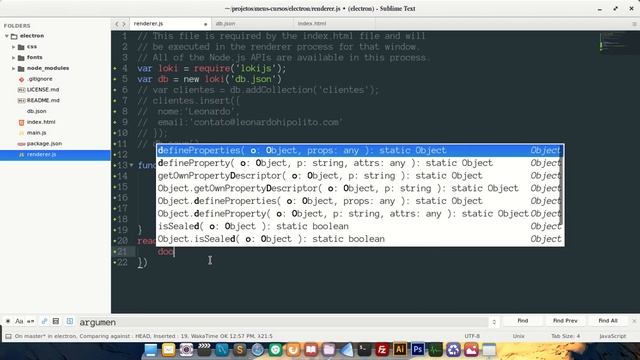Toggle wrap-around search option
The image size is (640, 360).
pos(44,321)
